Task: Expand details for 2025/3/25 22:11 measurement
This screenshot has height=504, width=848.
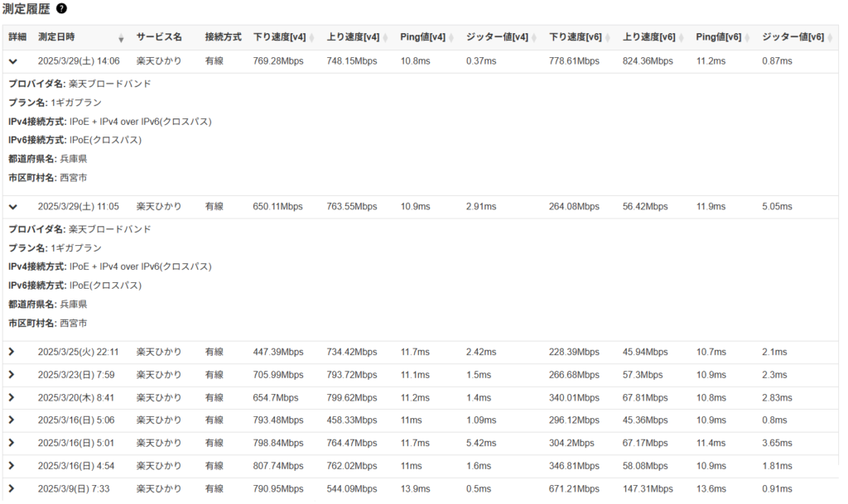Action: pyautogui.click(x=12, y=352)
